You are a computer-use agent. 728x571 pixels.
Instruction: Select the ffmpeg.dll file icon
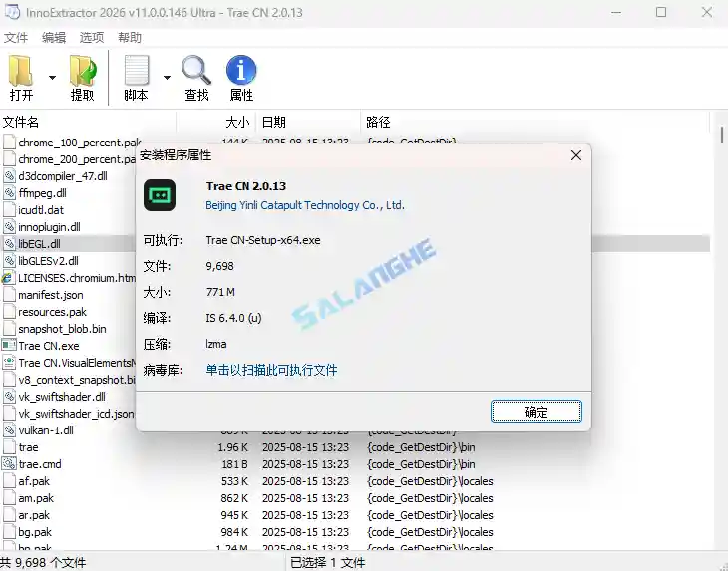point(9,193)
